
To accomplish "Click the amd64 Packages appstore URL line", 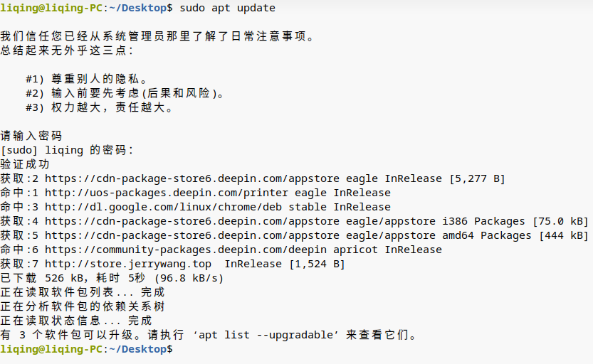I will [294, 235].
